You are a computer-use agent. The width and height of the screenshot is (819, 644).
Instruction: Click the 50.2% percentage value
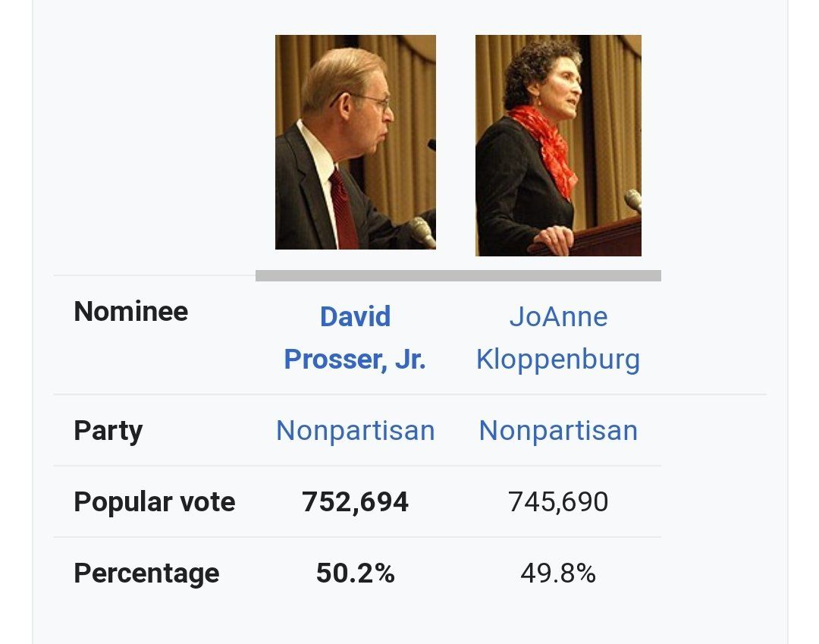(355, 573)
